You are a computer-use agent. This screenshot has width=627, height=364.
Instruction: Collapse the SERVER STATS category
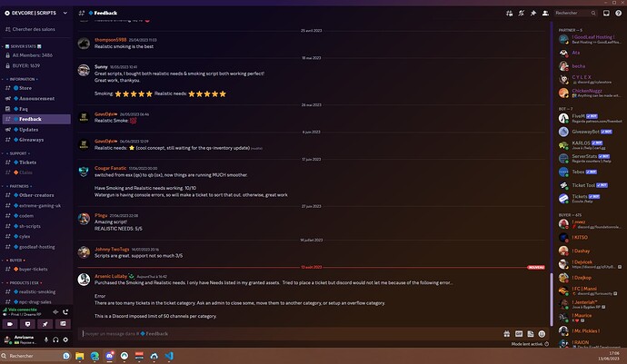pyautogui.click(x=24, y=46)
